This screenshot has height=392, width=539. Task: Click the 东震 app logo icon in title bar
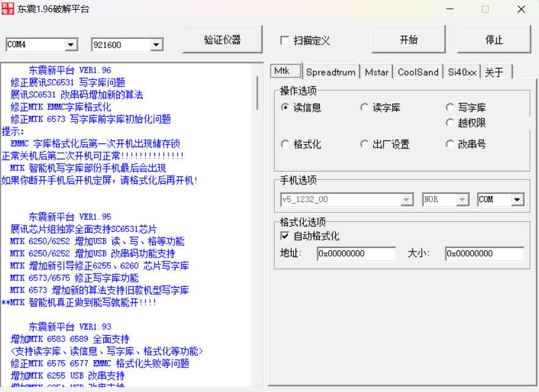click(7, 9)
